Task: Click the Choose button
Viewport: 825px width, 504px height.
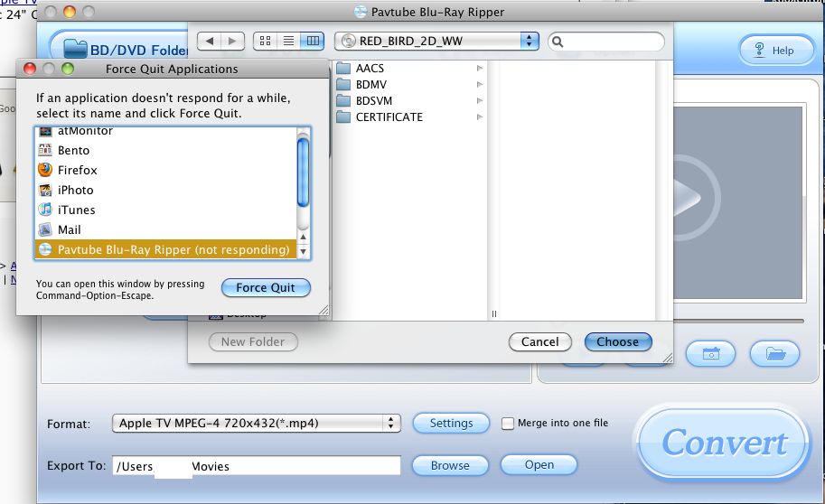Action: click(618, 342)
